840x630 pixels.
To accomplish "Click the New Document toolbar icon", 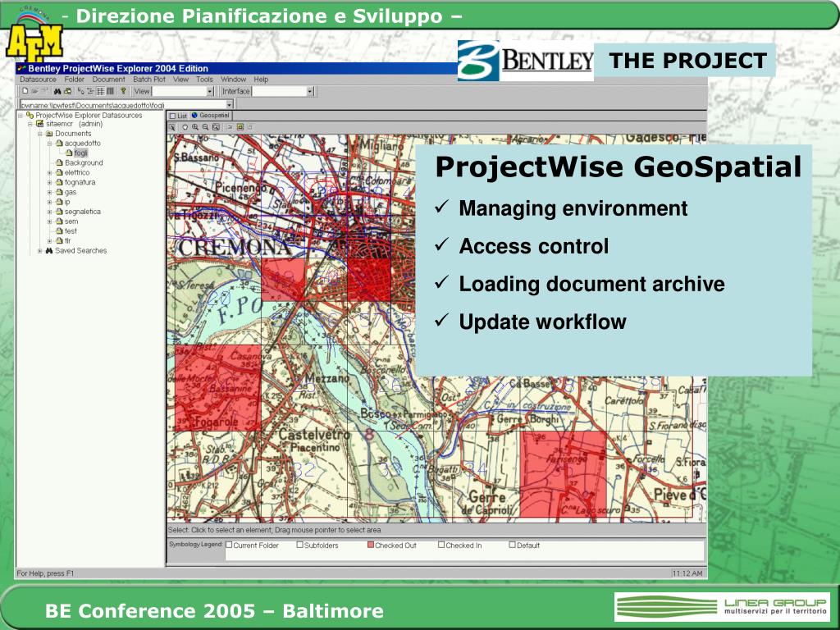I will 25,91.
